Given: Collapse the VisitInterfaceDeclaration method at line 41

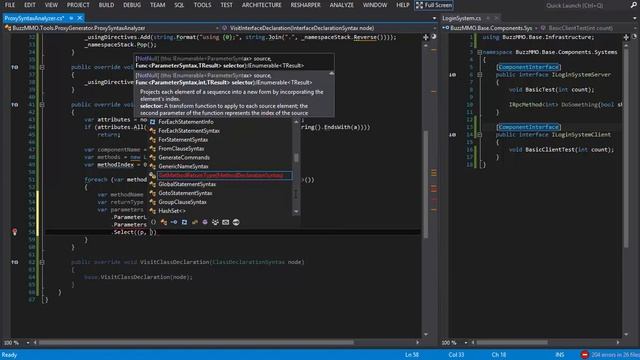Looking at the screenshot, I should pos(42,104).
